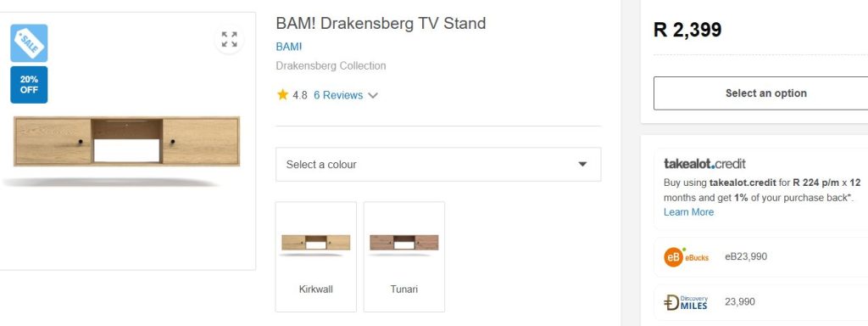Click the Drakensberg Collection text

pos(331,66)
